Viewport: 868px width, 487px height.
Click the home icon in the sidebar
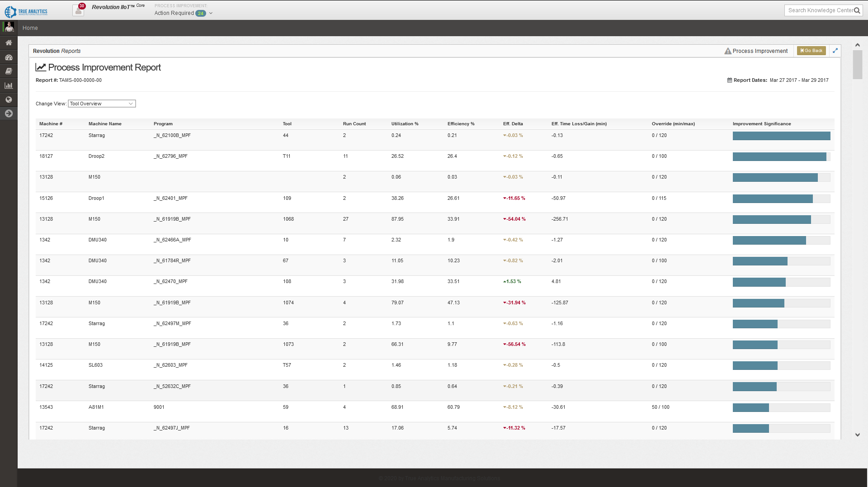[x=9, y=43]
